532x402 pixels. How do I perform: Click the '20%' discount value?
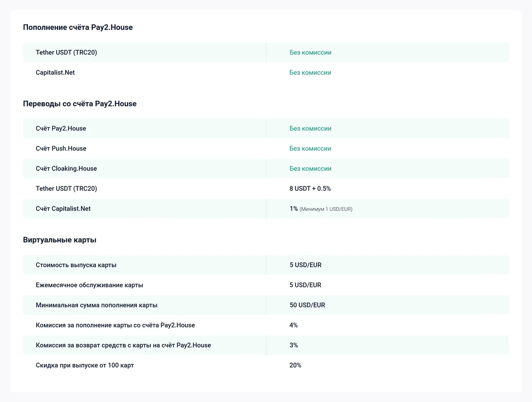tap(295, 365)
